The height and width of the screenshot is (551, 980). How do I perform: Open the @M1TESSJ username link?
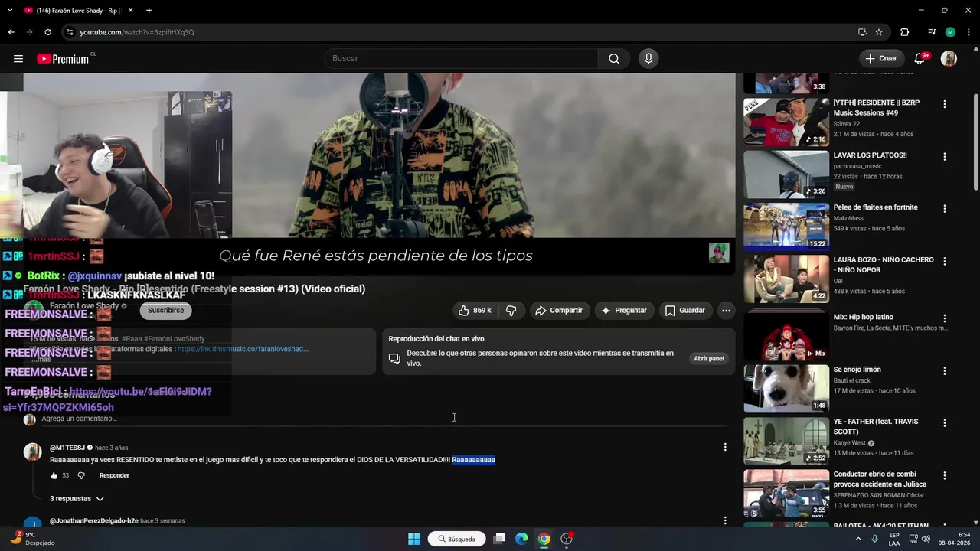tap(67, 448)
